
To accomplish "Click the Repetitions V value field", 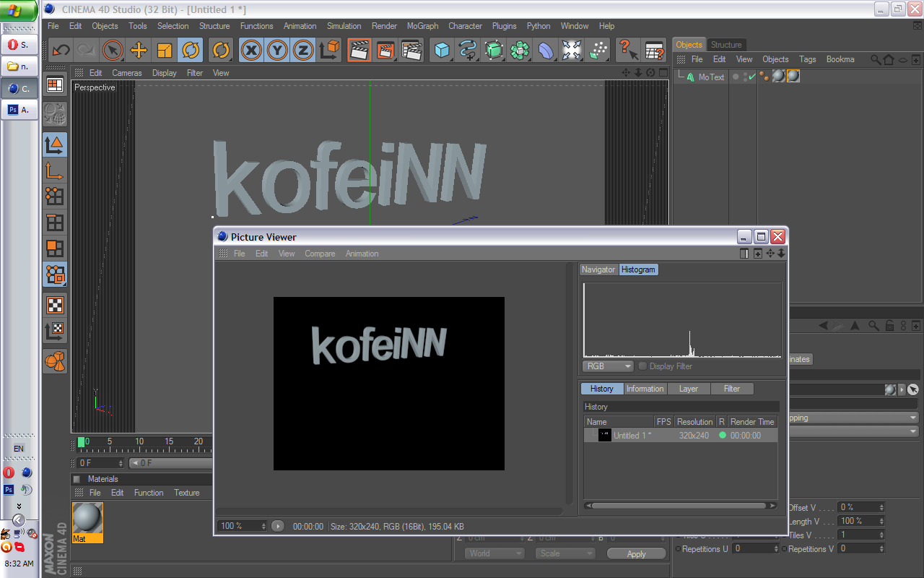I will coord(861,548).
